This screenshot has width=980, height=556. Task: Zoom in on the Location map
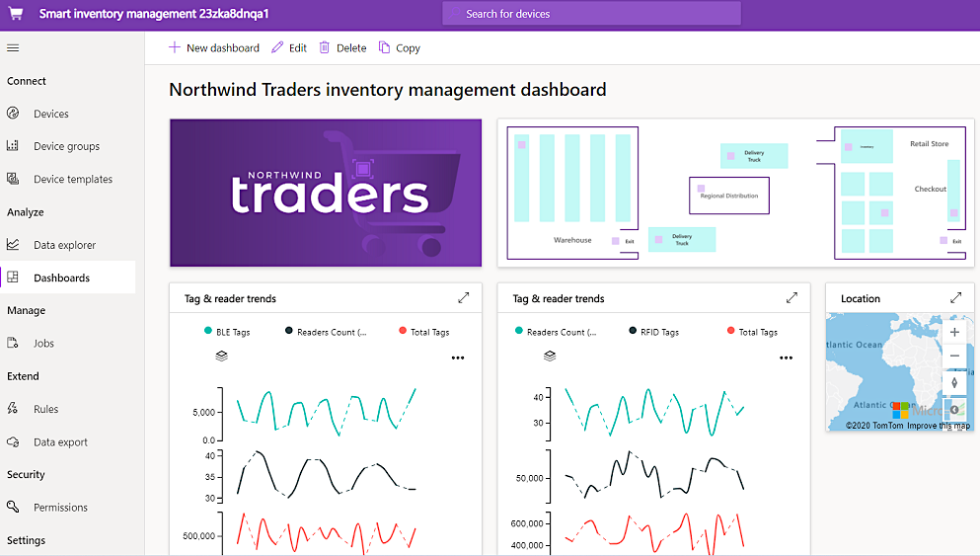(954, 332)
